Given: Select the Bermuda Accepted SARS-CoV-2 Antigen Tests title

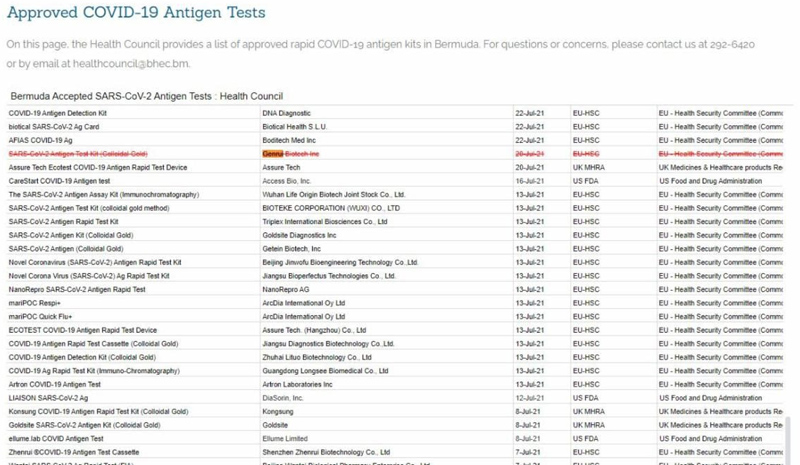Looking at the screenshot, I should pyautogui.click(x=146, y=96).
